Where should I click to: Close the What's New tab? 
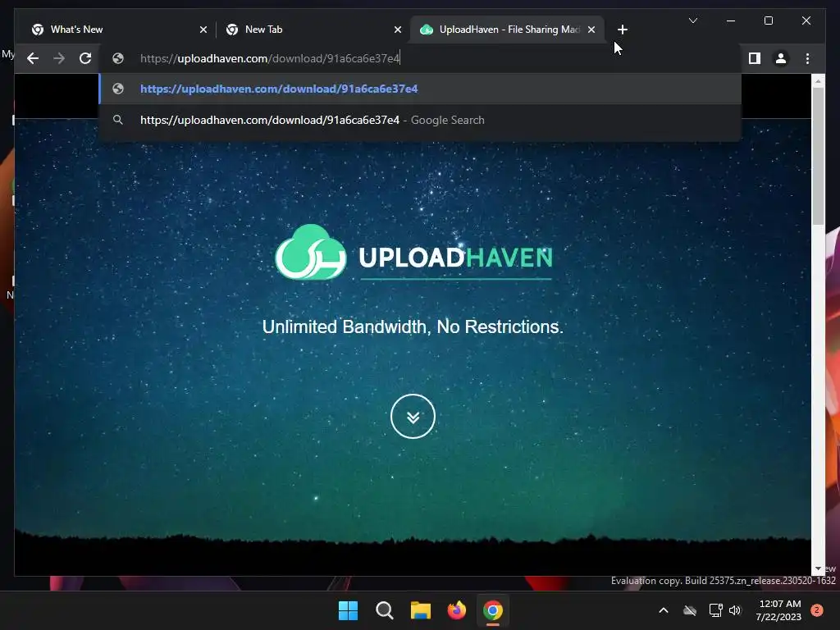click(203, 30)
